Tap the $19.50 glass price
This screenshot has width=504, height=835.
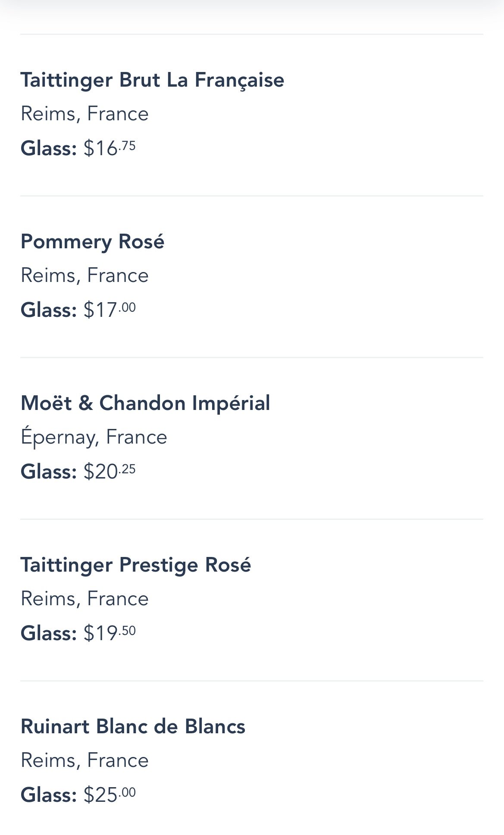(x=110, y=633)
